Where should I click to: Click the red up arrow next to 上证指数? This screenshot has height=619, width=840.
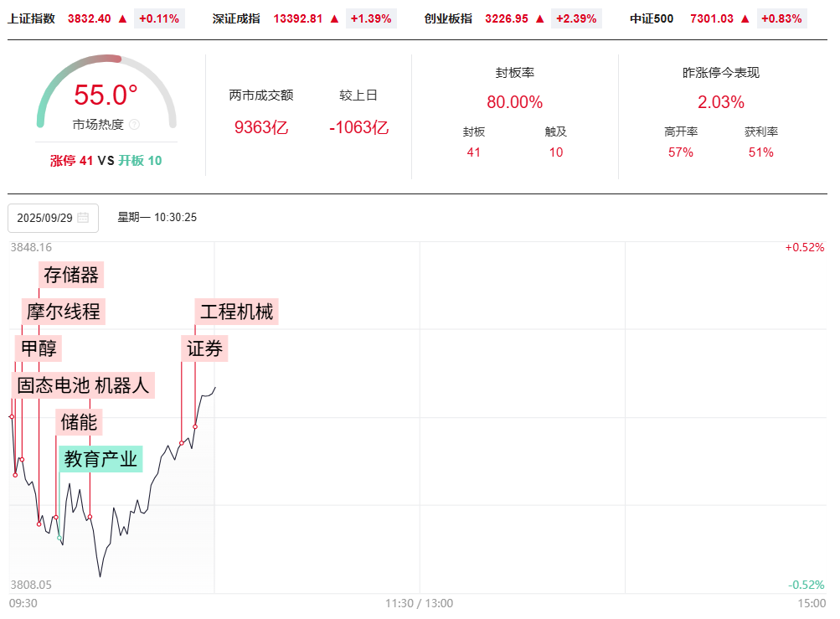point(122,18)
